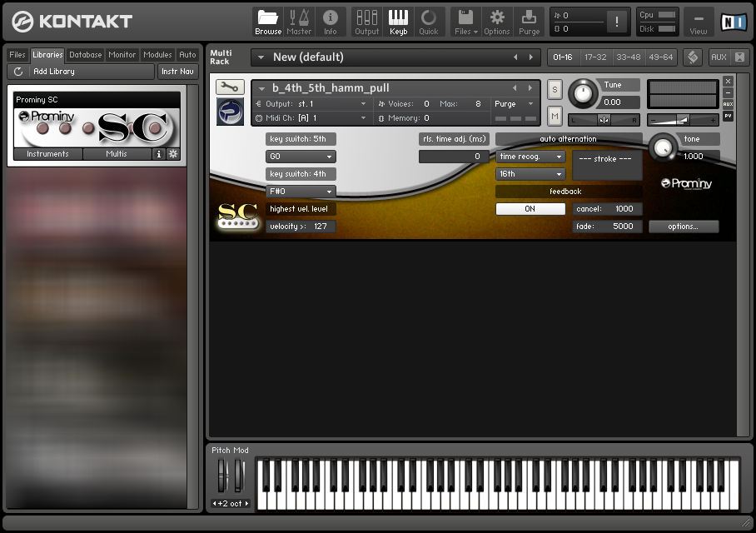Screen dimensions: 756x533
Task: Toggle the AUX sends display
Action: tap(719, 57)
